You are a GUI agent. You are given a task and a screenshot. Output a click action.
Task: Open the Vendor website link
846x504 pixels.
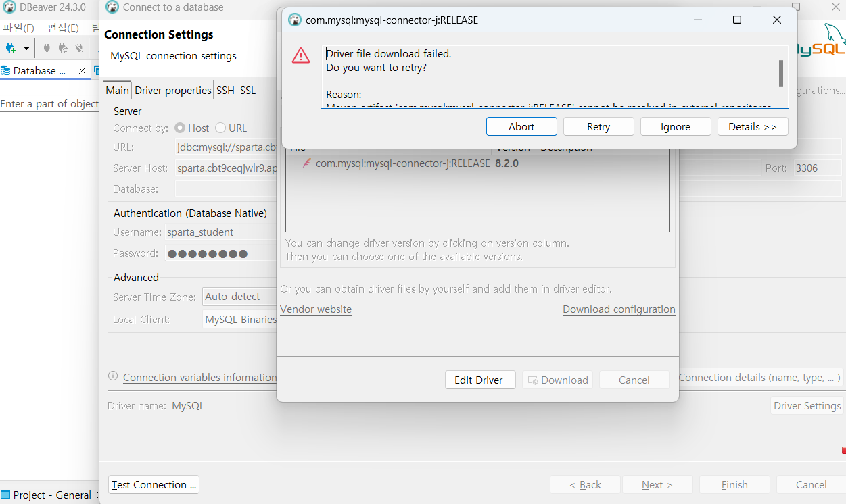tap(316, 309)
